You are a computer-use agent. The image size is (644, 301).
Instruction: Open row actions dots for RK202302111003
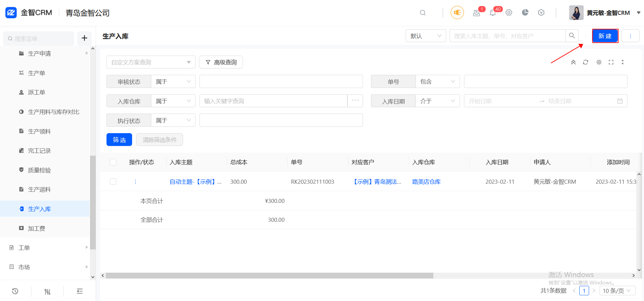pos(135,182)
